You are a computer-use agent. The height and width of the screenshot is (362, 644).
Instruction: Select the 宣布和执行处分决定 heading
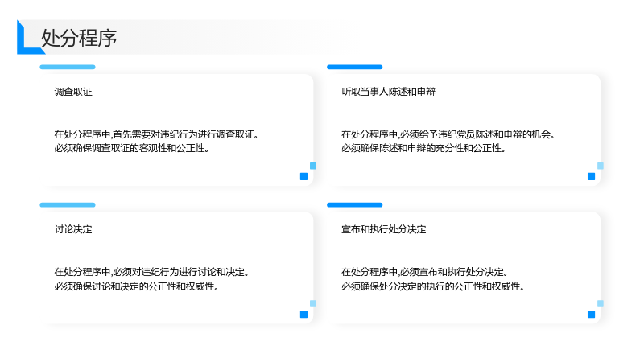(384, 229)
